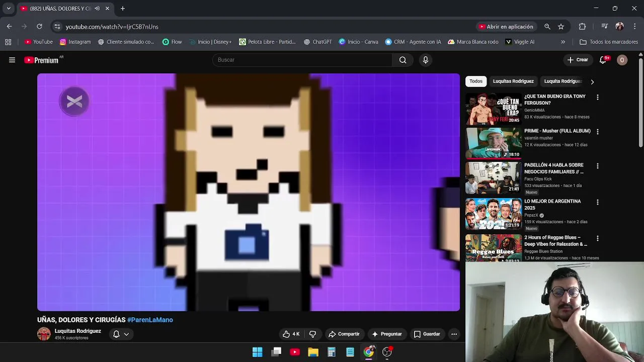Click the search magnifier button
Viewport: 644px width, 362px height.
(x=403, y=60)
